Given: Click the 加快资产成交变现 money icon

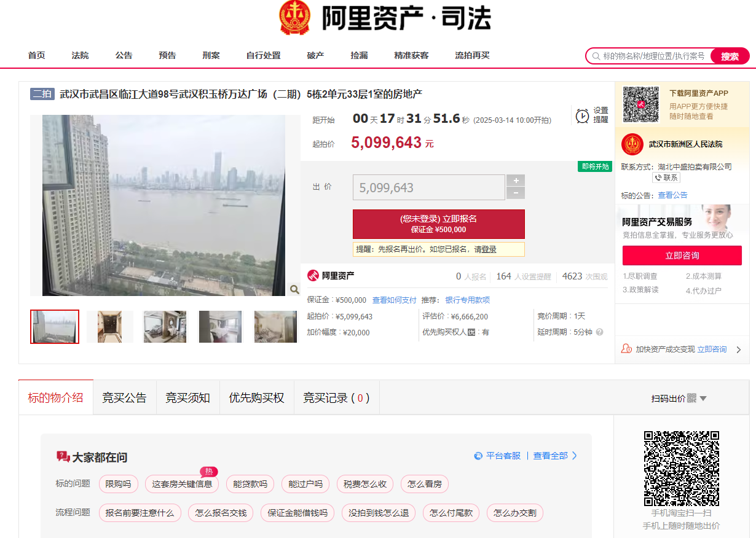Looking at the screenshot, I should click(626, 349).
